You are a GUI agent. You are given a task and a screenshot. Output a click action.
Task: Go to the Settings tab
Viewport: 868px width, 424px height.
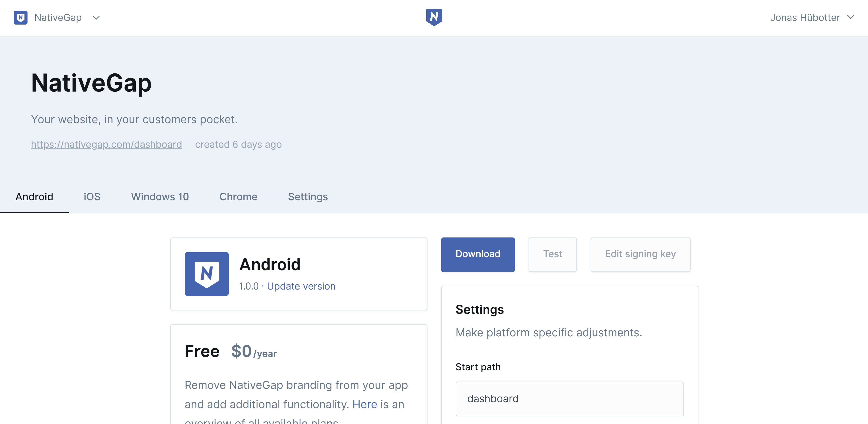(x=308, y=197)
